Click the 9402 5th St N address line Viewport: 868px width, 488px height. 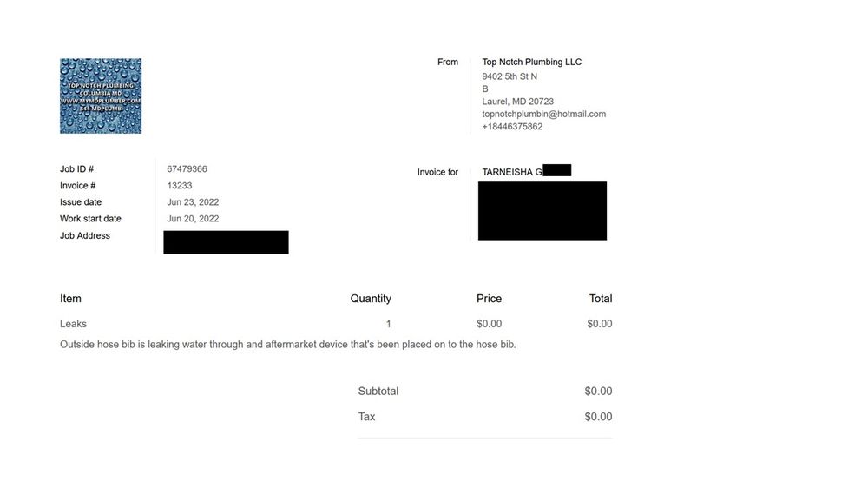(510, 76)
